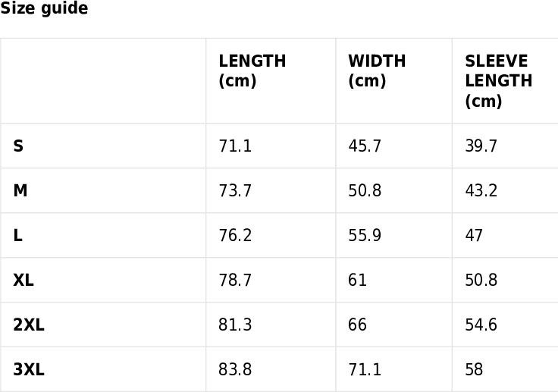This screenshot has width=558, height=392.
Task: Select the 58 sleeve length for 3XL
Action: [474, 369]
